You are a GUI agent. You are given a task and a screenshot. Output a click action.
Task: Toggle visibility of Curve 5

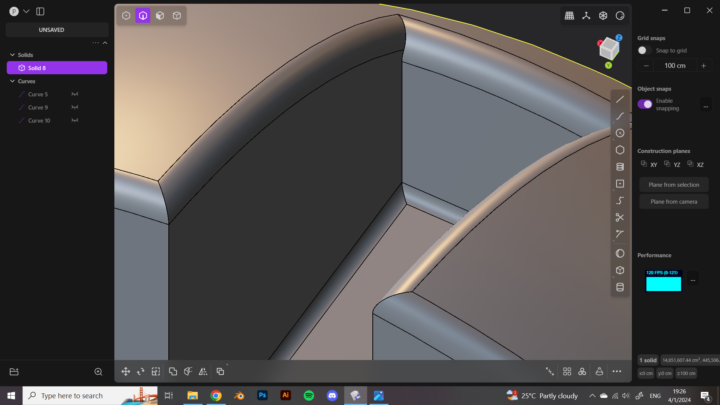point(74,94)
